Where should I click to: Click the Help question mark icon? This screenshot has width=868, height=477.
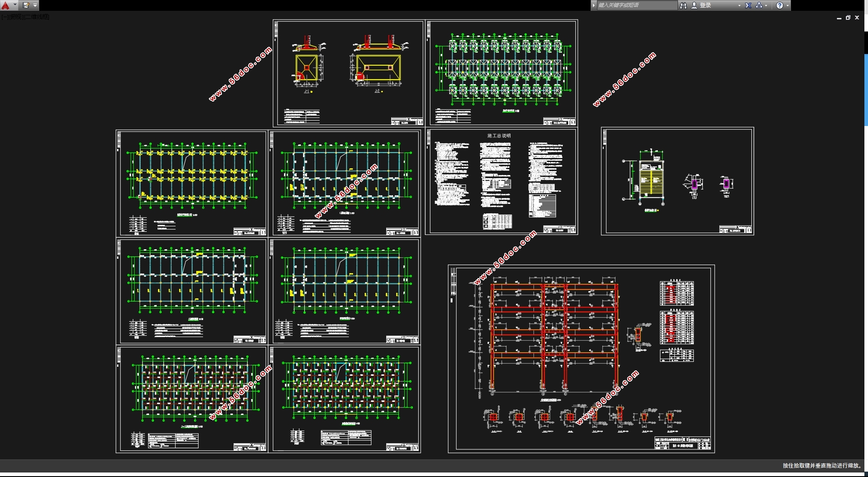780,5
